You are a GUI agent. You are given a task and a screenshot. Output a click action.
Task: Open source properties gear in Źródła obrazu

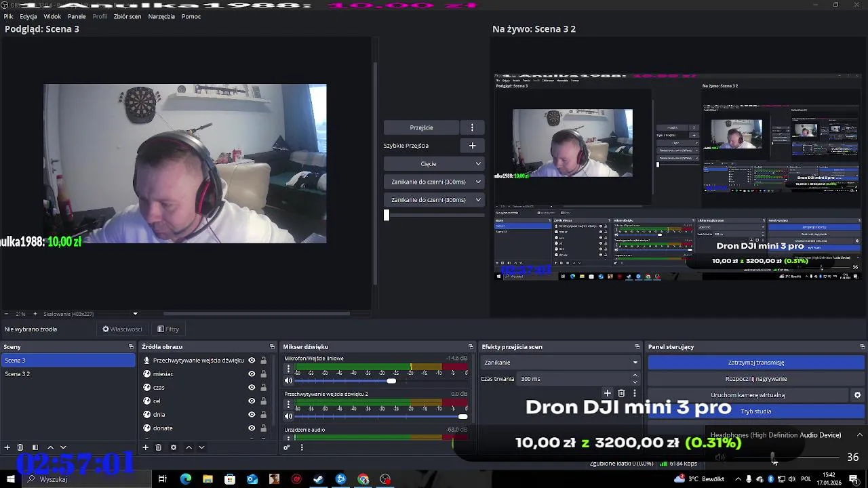(x=174, y=447)
